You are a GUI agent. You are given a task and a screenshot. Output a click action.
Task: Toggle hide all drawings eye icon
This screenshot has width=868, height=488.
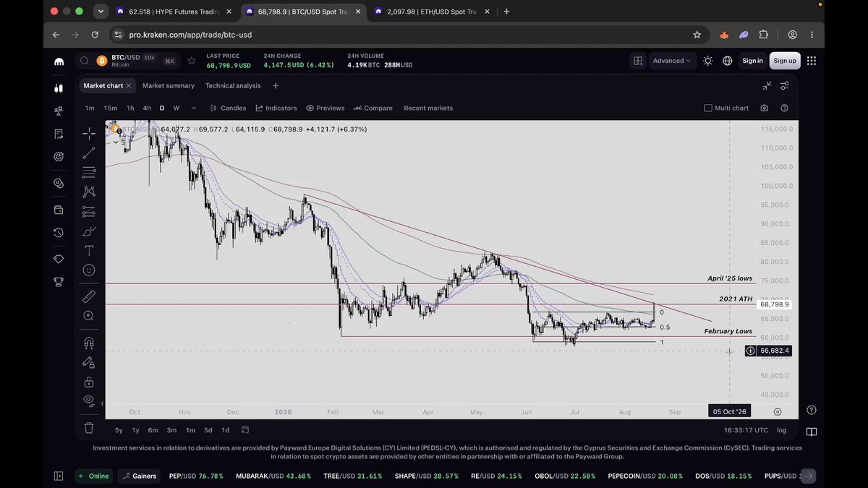click(89, 400)
